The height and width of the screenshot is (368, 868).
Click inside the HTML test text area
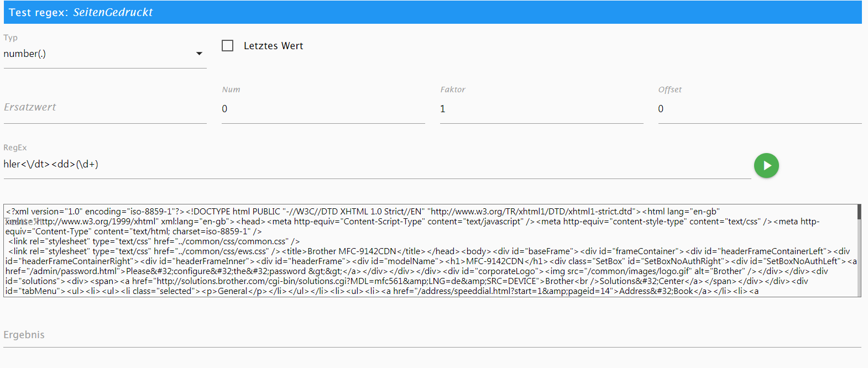[x=430, y=251]
